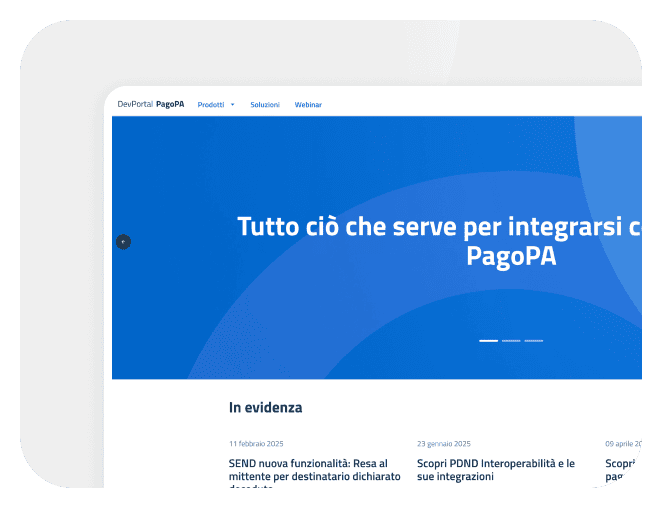662x508 pixels.
Task: Click the 23 gennaio 2025 date
Action: pos(443,443)
